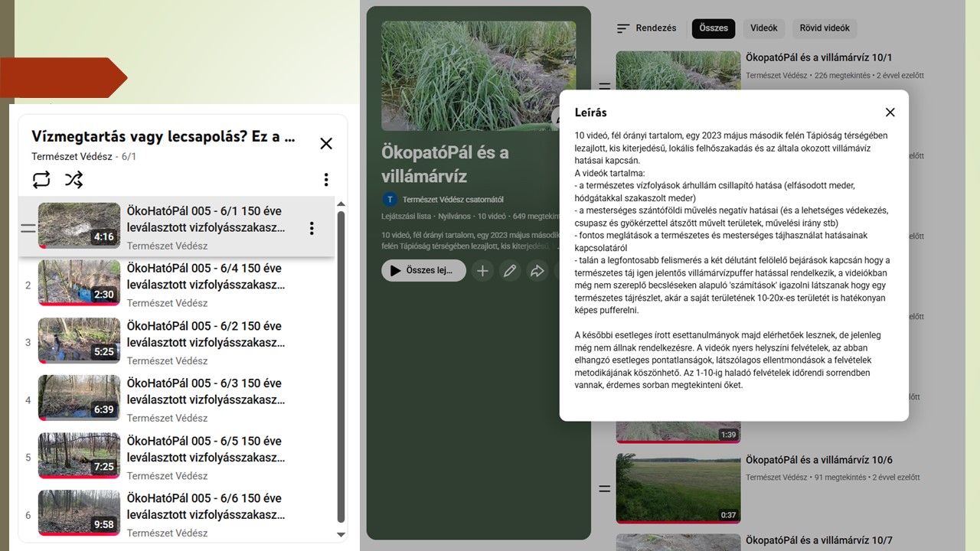Switch to the Rövid videók tab
The height and width of the screenshot is (551, 980).
click(x=824, y=28)
